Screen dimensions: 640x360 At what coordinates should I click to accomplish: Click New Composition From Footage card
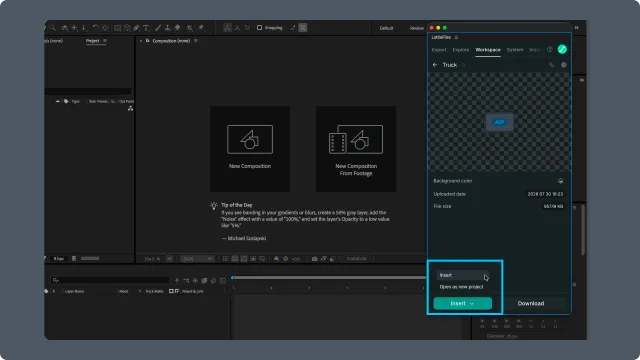[356, 149]
